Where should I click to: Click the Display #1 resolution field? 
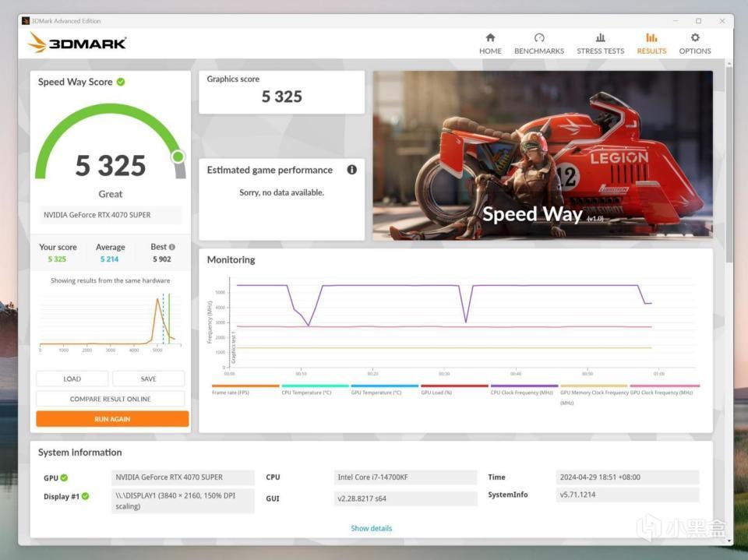tap(183, 501)
